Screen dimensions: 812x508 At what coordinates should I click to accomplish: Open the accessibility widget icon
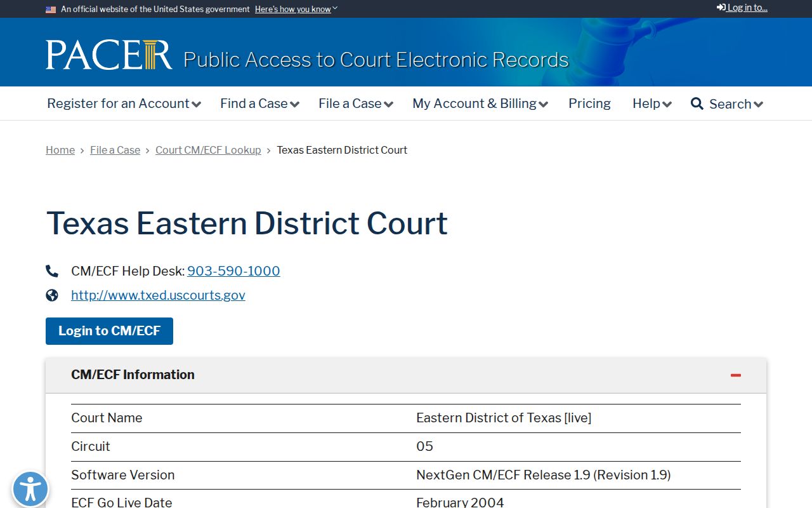(x=30, y=490)
